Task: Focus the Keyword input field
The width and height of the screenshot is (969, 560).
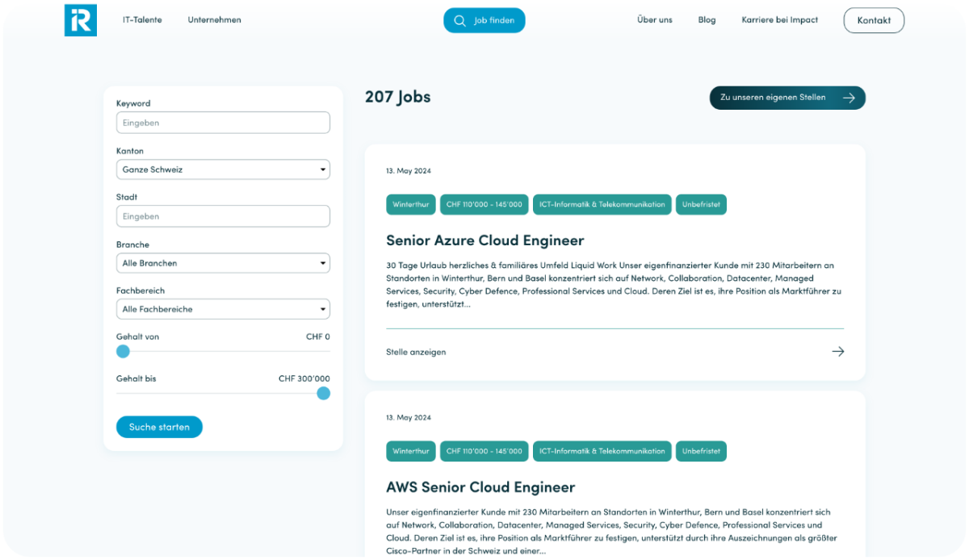Action: pyautogui.click(x=223, y=123)
